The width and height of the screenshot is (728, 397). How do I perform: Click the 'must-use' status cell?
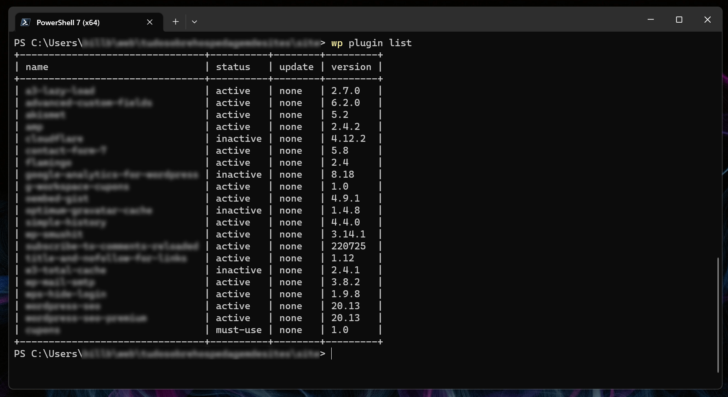point(238,330)
